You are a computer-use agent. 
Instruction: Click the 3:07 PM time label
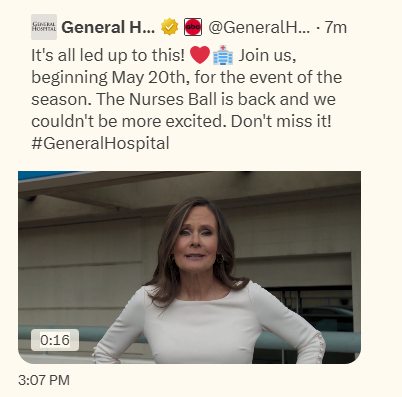tap(44, 380)
